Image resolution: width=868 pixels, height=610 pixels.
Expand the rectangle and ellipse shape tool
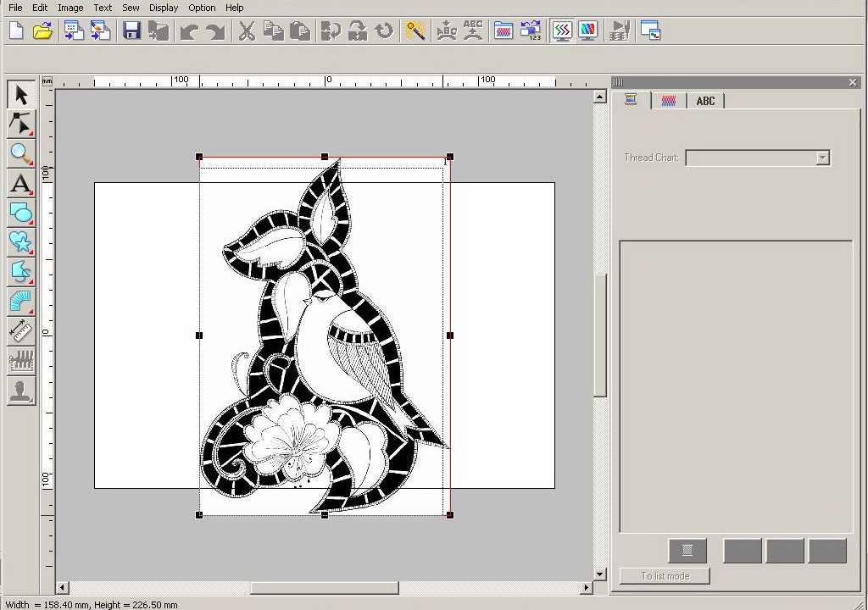point(20,213)
